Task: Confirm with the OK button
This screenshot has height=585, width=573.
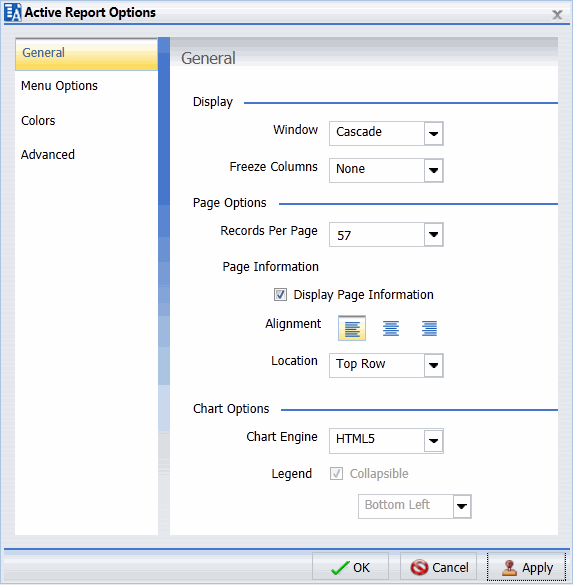Action: [350, 567]
